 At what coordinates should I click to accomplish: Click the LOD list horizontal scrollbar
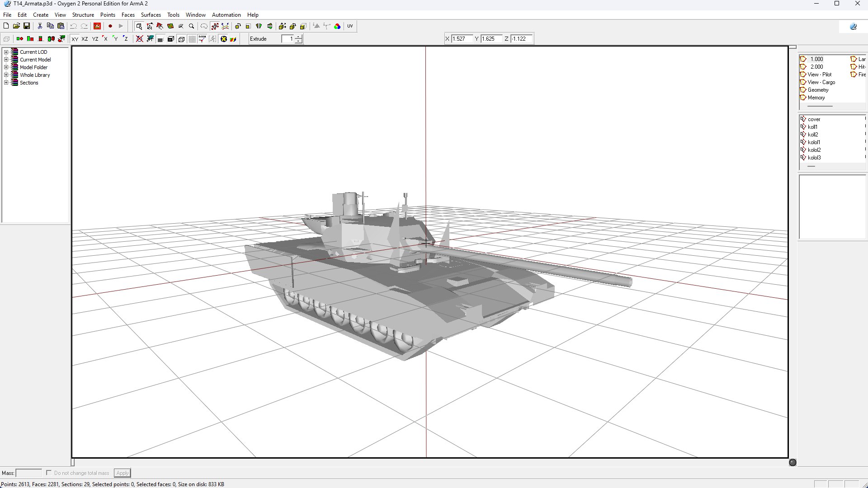(x=820, y=106)
